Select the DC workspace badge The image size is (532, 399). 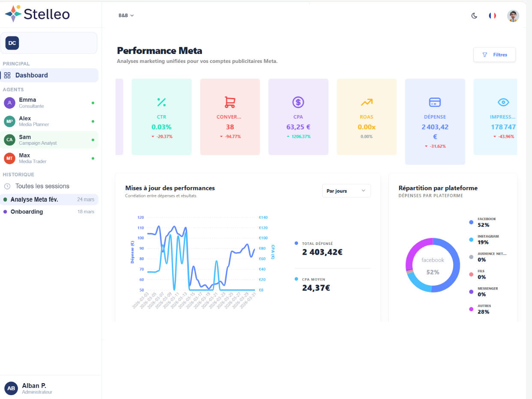click(12, 43)
